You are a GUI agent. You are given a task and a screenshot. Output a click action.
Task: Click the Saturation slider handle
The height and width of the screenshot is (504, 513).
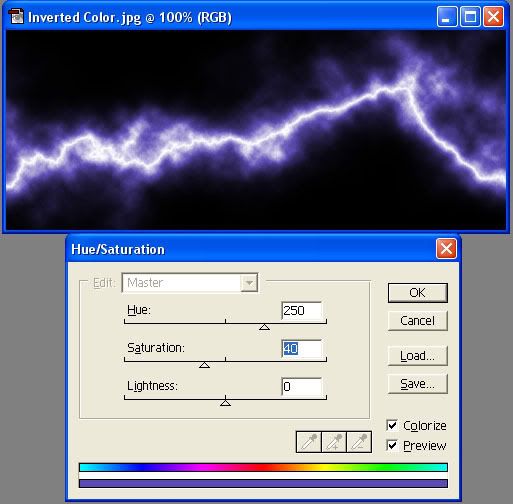coord(204,365)
